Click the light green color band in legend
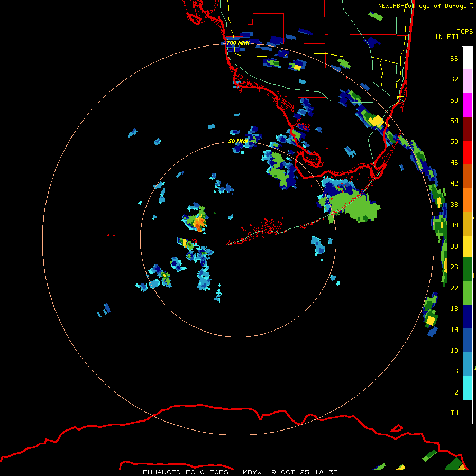The image size is (476, 476). click(x=467, y=293)
